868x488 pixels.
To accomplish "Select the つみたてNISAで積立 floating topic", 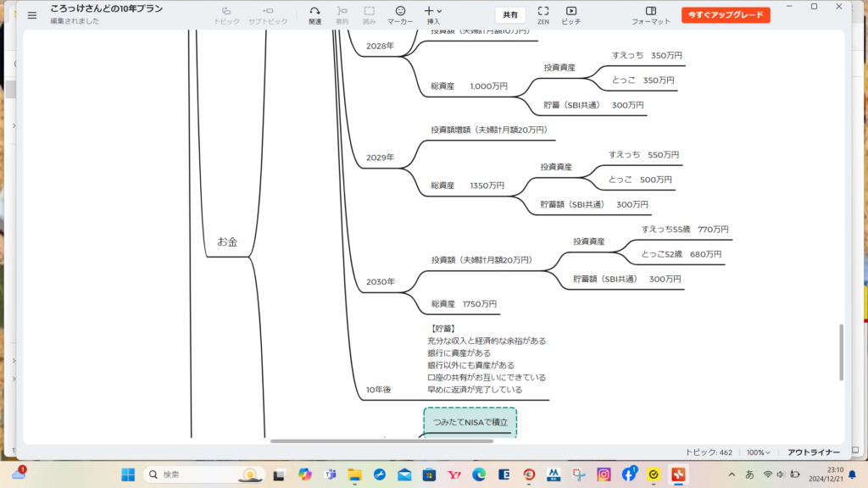I will pos(470,422).
